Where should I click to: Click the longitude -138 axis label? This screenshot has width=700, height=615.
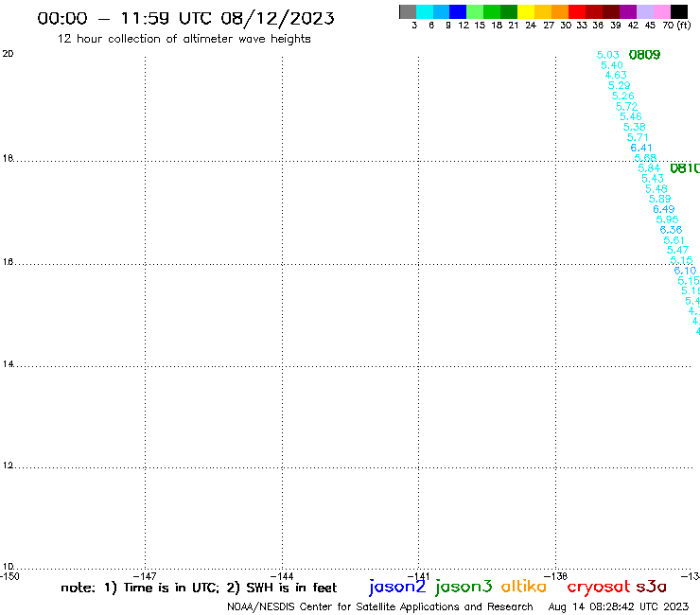click(x=555, y=576)
